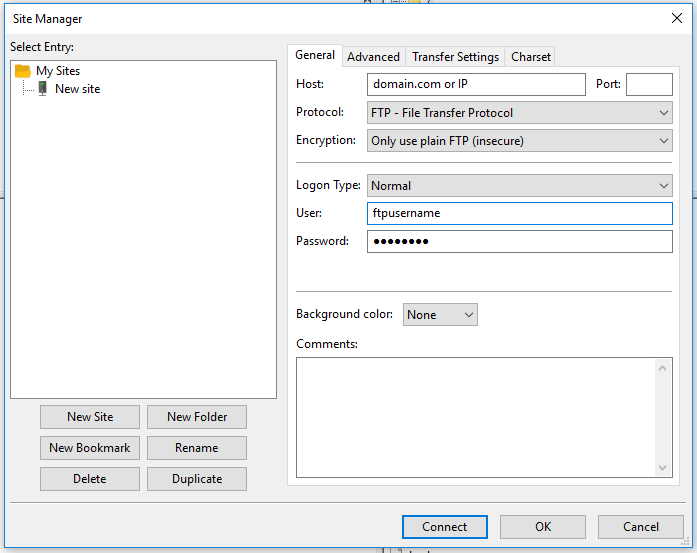Select the My Sites folder icon
The height and width of the screenshot is (553, 697).
click(x=23, y=71)
